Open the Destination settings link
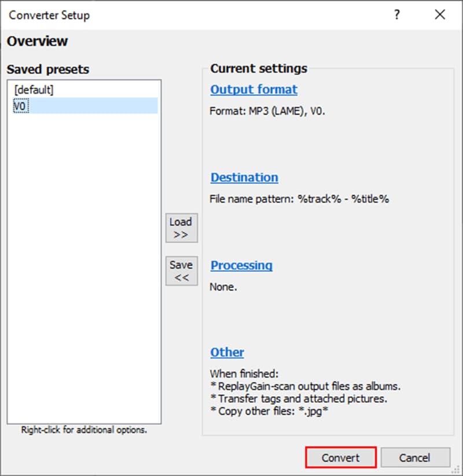 point(244,178)
